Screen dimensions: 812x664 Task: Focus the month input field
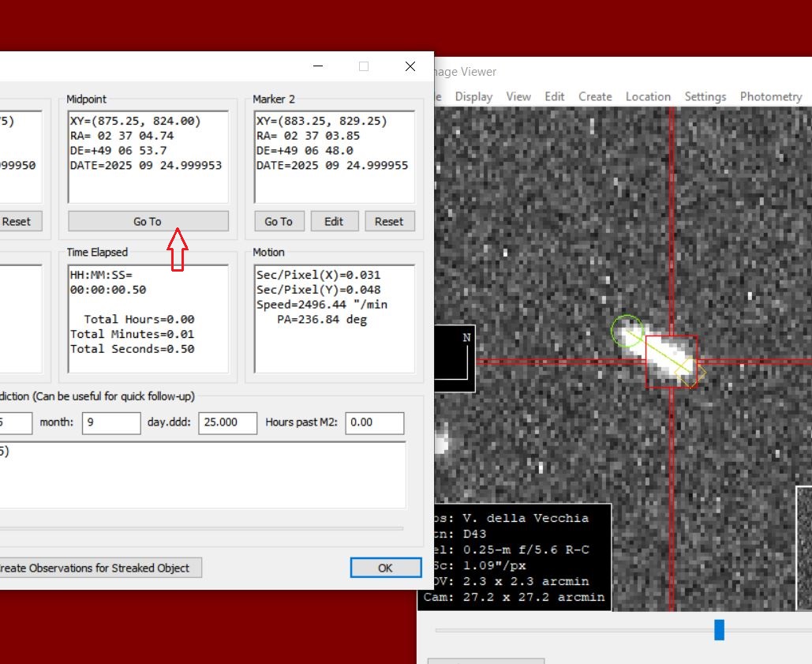coord(112,422)
